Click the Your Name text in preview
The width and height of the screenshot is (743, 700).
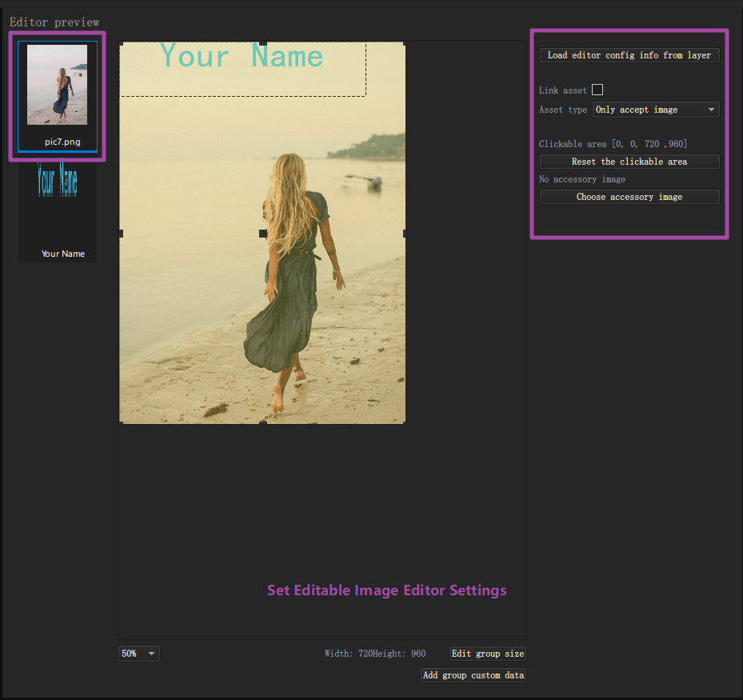pos(242,56)
